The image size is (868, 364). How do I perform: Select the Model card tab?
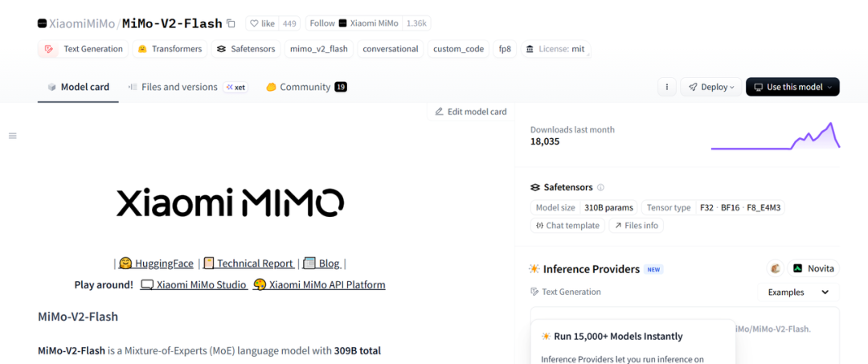click(x=78, y=87)
